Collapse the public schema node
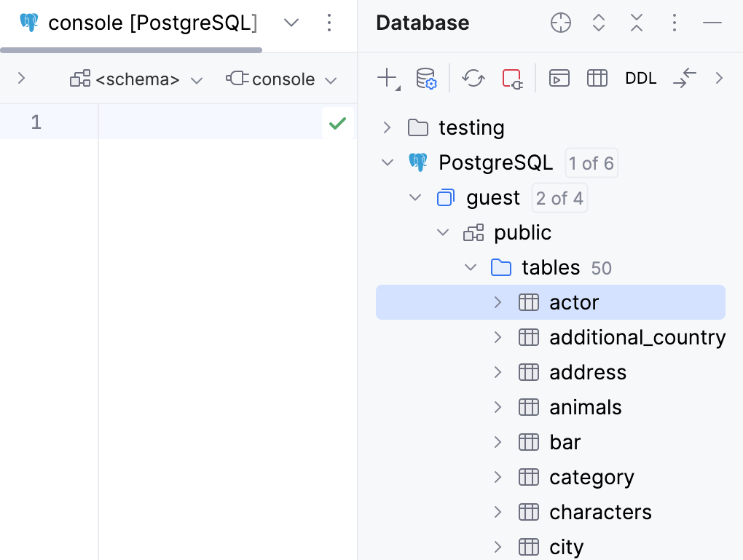 [x=443, y=232]
